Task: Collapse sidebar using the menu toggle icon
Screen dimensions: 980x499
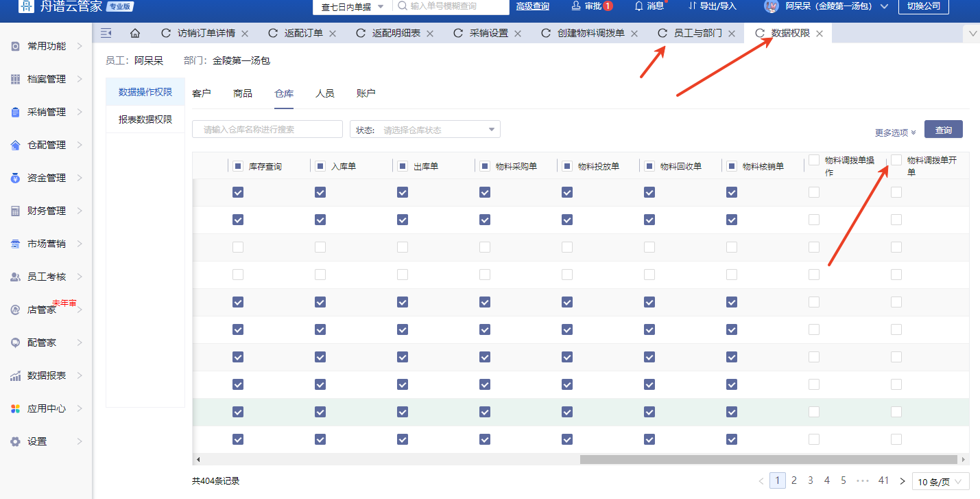Action: [106, 33]
